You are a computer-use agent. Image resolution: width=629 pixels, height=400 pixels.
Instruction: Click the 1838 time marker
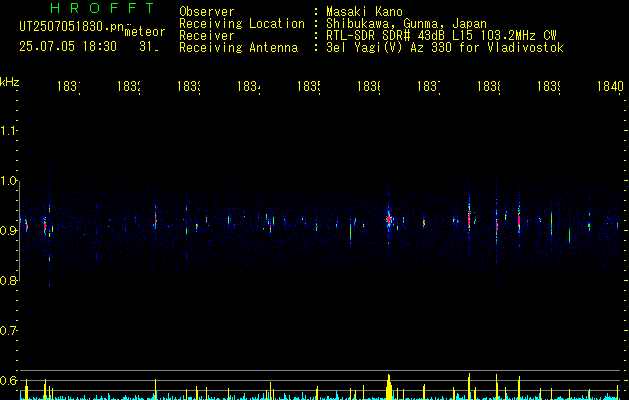pyautogui.click(x=489, y=86)
